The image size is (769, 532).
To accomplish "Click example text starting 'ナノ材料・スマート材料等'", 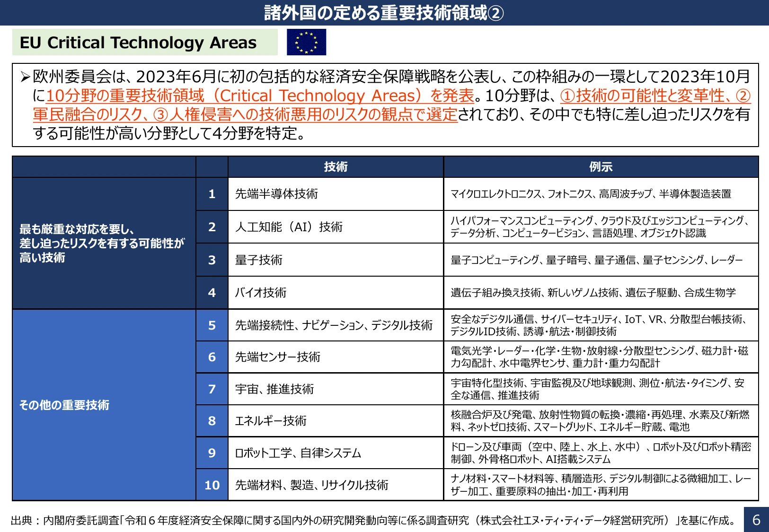I will tap(601, 485).
